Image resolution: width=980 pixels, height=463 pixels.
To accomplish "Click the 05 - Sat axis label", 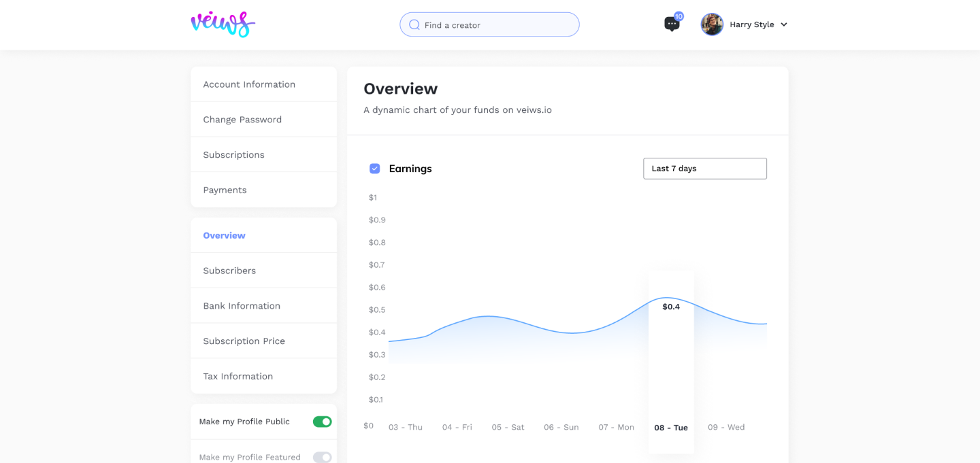I will [508, 427].
